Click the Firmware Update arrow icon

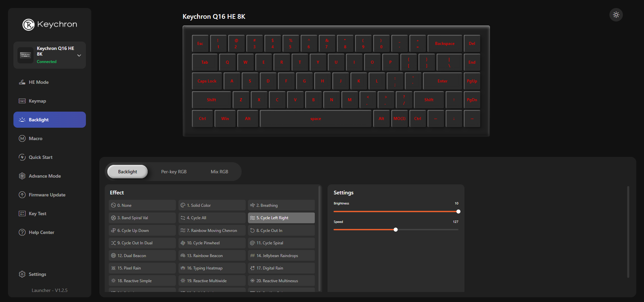[22, 195]
